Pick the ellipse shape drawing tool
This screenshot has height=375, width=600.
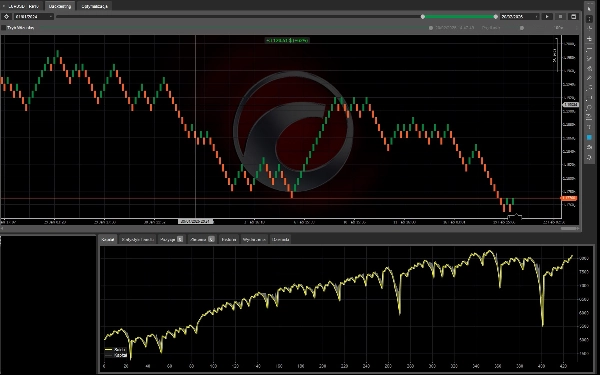589,107
